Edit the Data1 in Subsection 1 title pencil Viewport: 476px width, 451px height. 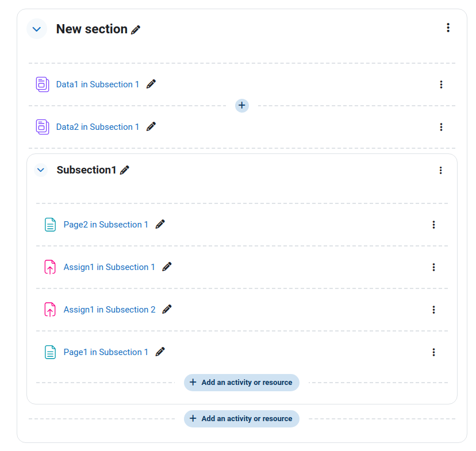151,84
